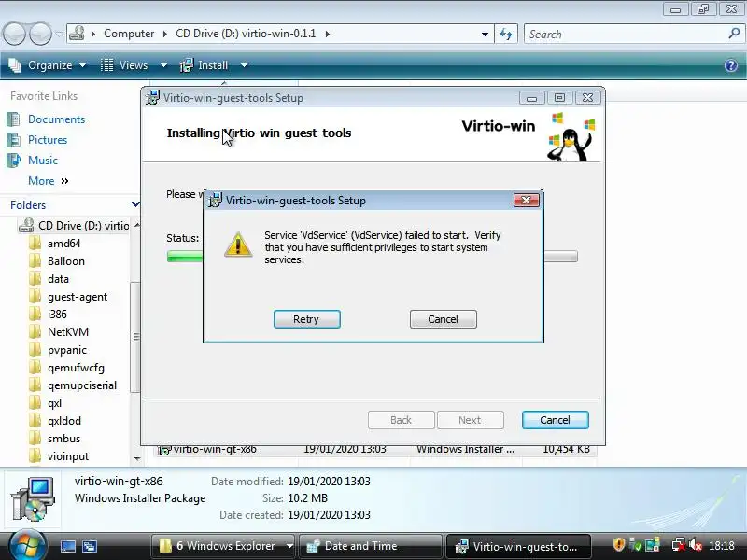Select the qemufwcfg folder in tree
The image size is (747, 560).
[76, 368]
